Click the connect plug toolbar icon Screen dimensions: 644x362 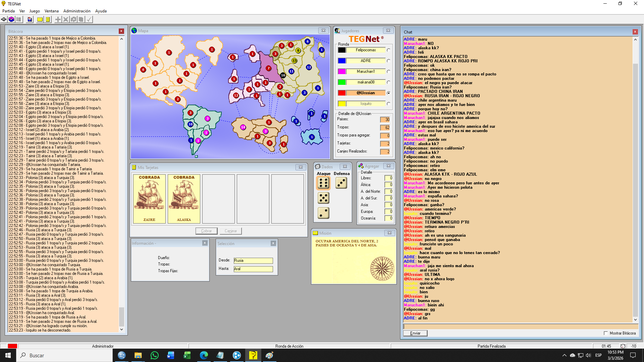pos(4,19)
